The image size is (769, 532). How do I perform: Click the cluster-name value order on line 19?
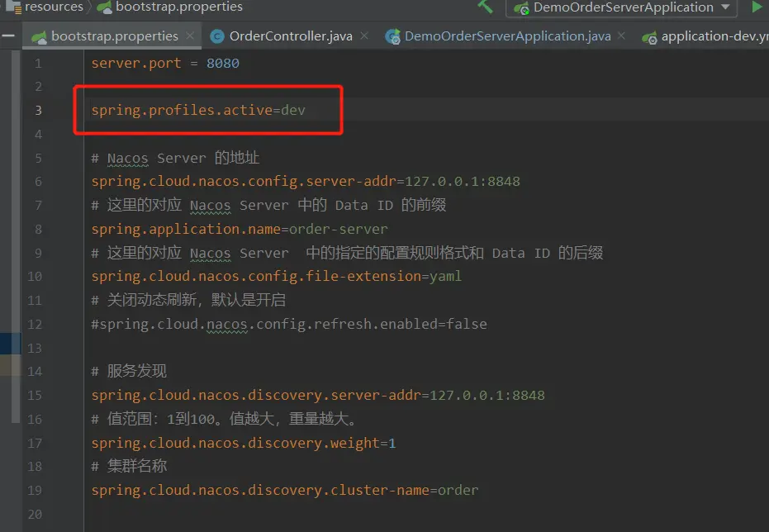(458, 490)
